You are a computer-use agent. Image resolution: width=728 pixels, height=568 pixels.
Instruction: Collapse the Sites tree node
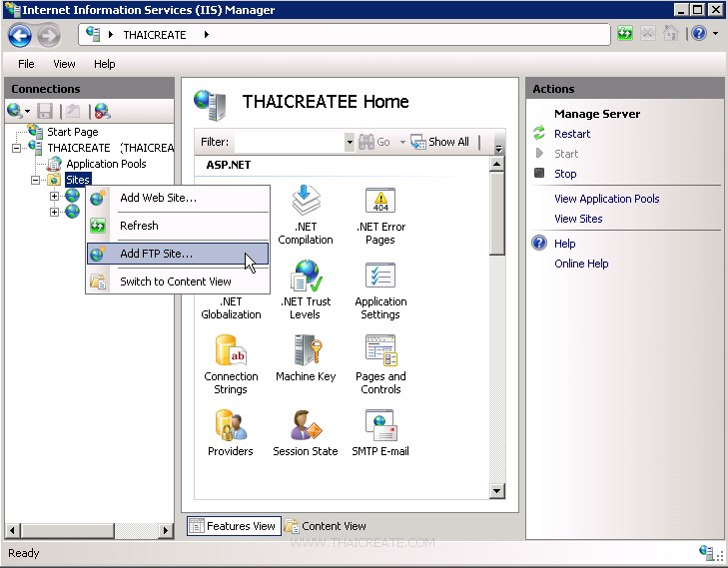[x=36, y=180]
